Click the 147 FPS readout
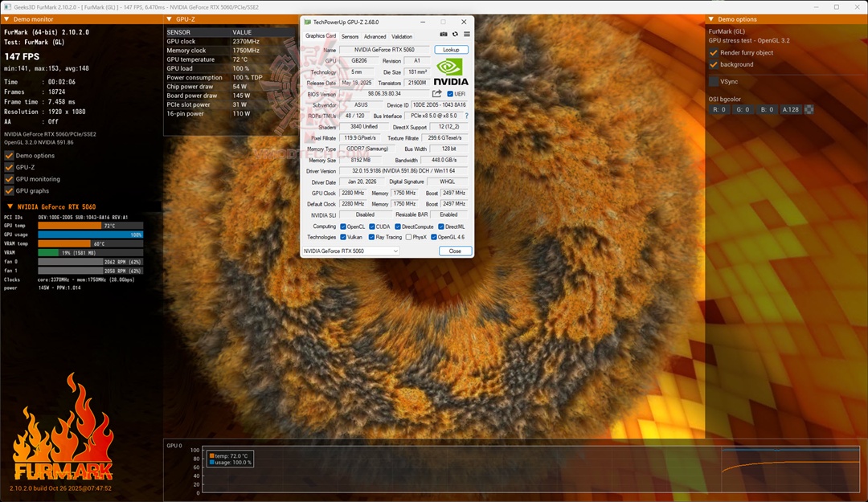Viewport: 868px width, 502px height. pos(23,56)
